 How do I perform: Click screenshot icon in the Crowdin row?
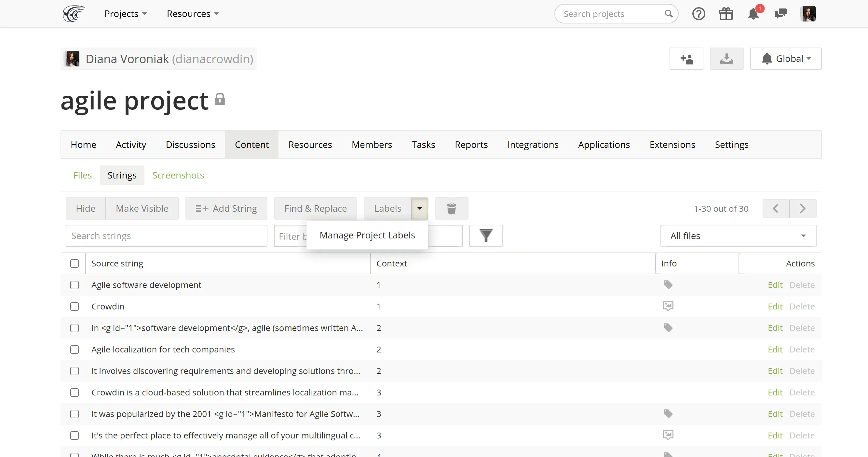click(668, 306)
